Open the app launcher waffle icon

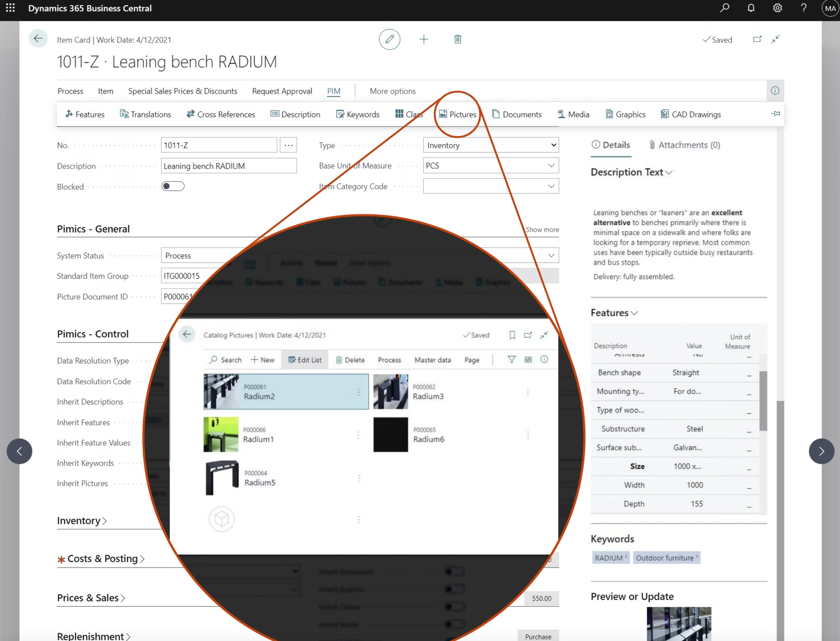click(x=10, y=8)
